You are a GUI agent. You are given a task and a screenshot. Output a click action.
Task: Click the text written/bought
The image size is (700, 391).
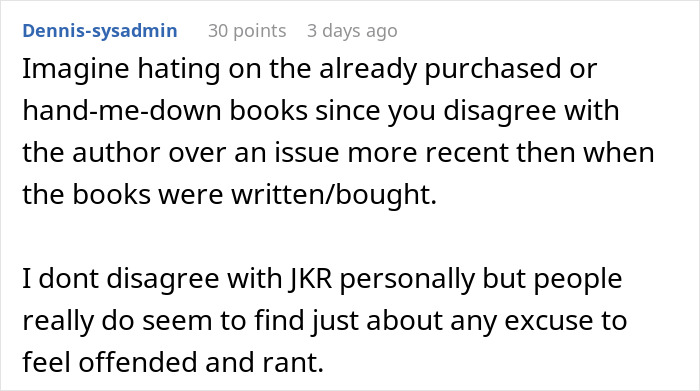pyautogui.click(x=334, y=195)
